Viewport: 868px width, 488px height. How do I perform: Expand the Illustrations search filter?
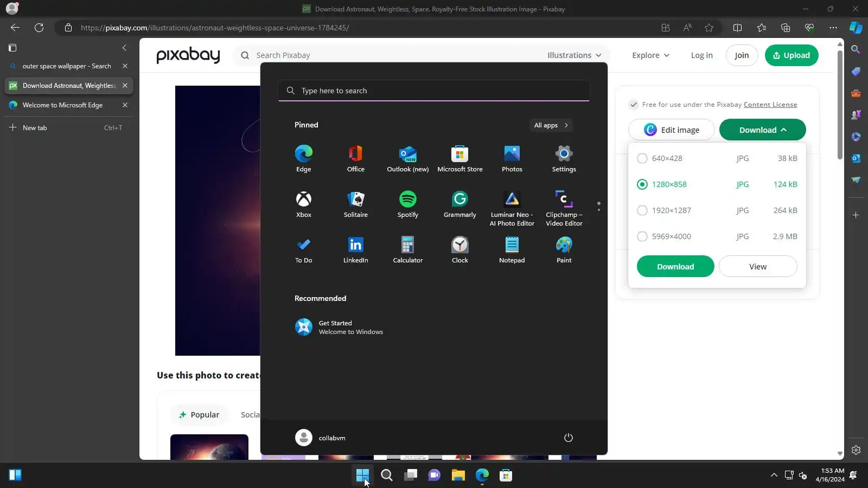pyautogui.click(x=574, y=55)
